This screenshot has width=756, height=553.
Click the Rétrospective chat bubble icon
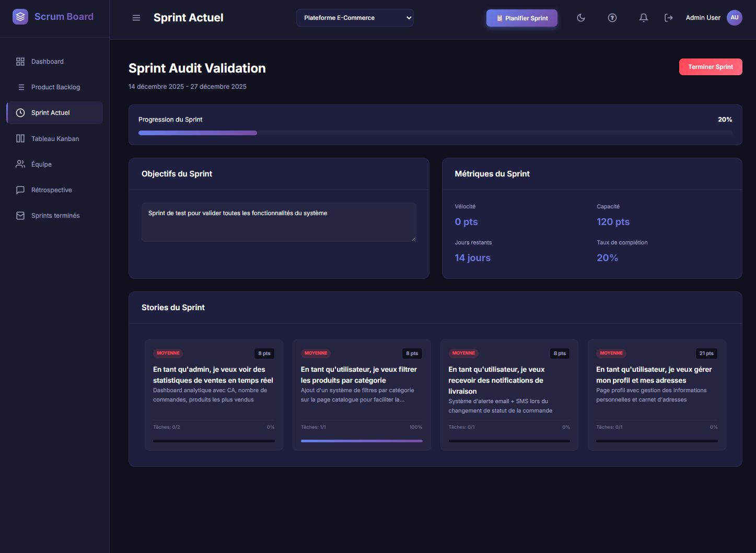pos(20,190)
